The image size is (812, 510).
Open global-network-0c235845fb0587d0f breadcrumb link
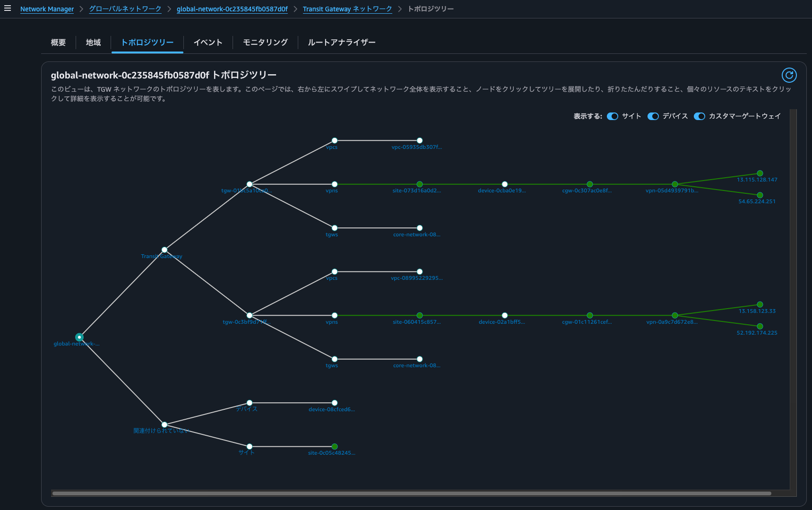pyautogui.click(x=232, y=9)
